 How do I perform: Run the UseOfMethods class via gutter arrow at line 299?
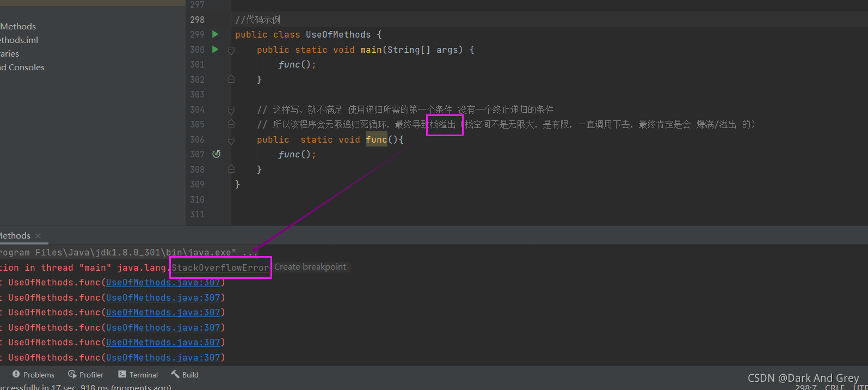click(216, 34)
